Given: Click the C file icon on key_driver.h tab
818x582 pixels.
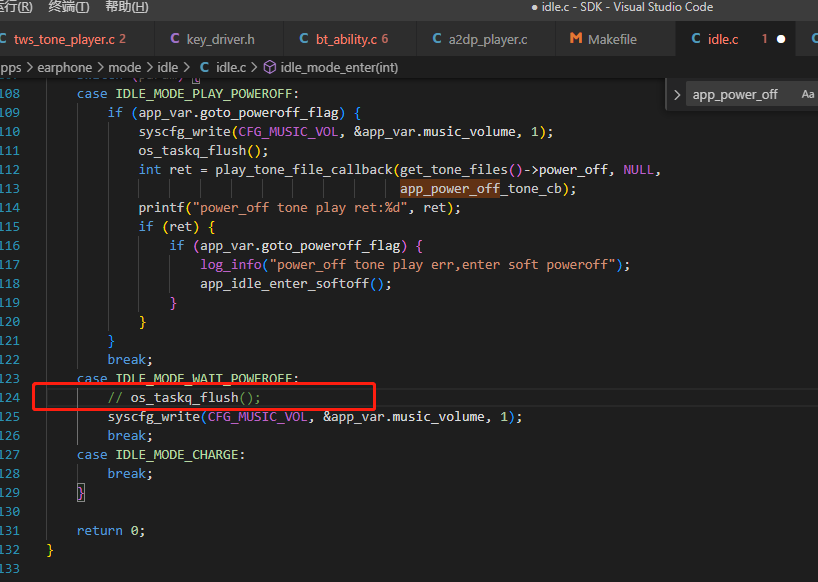Looking at the screenshot, I should click(x=175, y=39).
